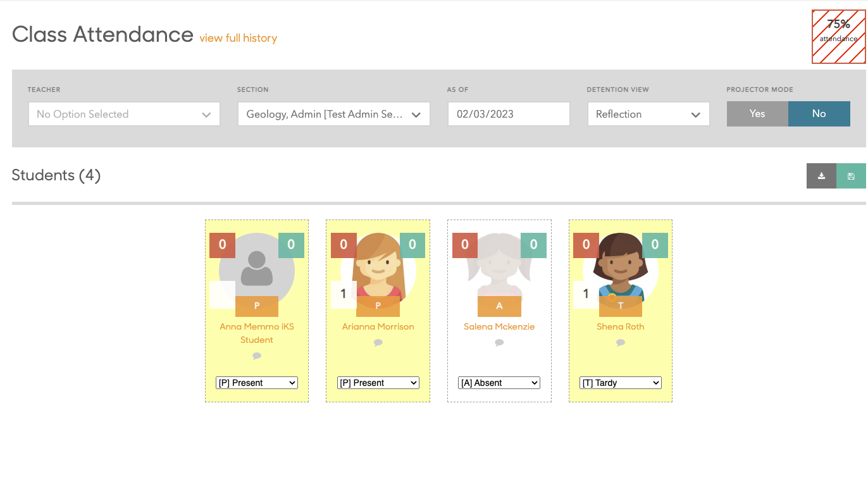
Task: Set Projector Mode to No
Action: 819,114
